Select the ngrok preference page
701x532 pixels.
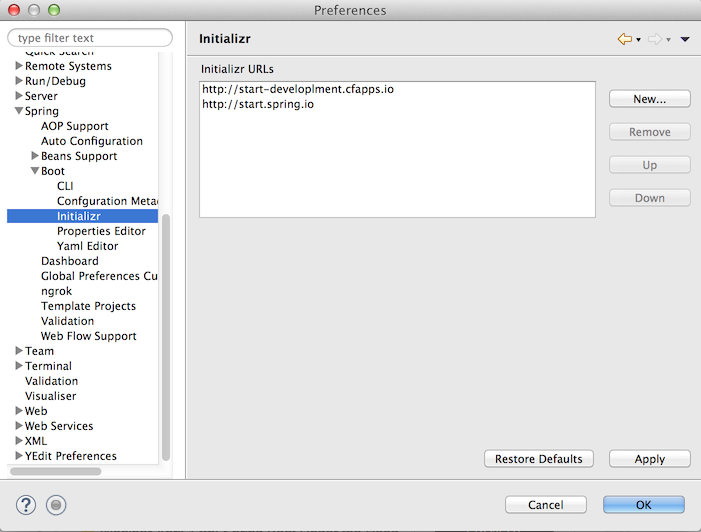(x=56, y=291)
